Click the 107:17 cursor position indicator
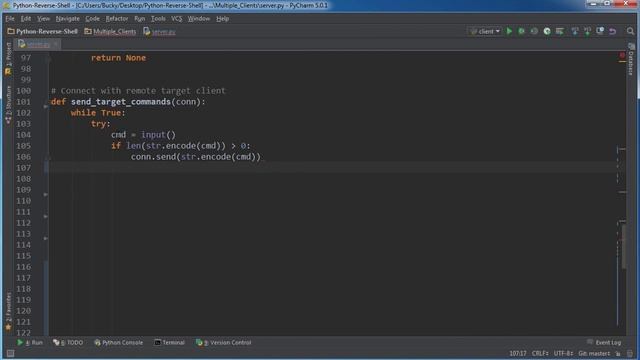Viewport: 640px width, 360px height. [518, 353]
